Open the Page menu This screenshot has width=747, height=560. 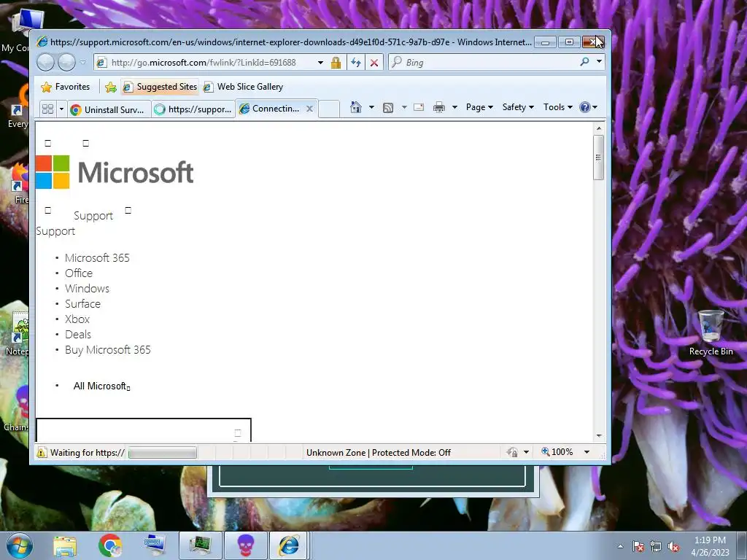coord(479,107)
